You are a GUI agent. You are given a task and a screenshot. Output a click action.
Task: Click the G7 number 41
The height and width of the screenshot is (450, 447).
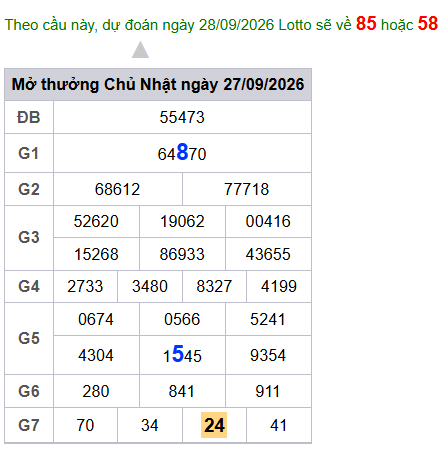278,425
